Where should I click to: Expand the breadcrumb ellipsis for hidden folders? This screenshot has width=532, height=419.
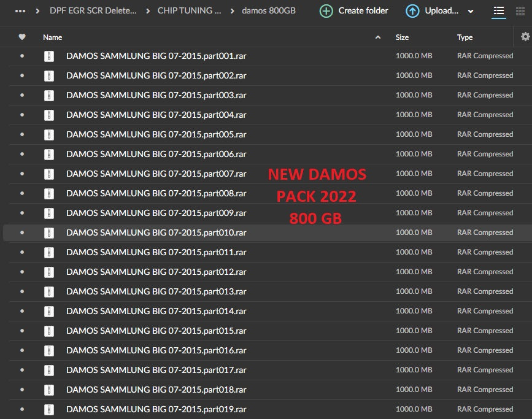point(20,11)
